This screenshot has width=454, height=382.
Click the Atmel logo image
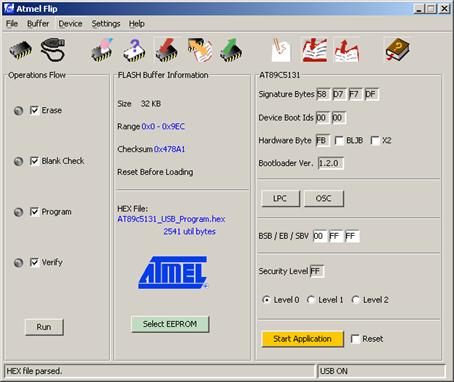coord(173,272)
